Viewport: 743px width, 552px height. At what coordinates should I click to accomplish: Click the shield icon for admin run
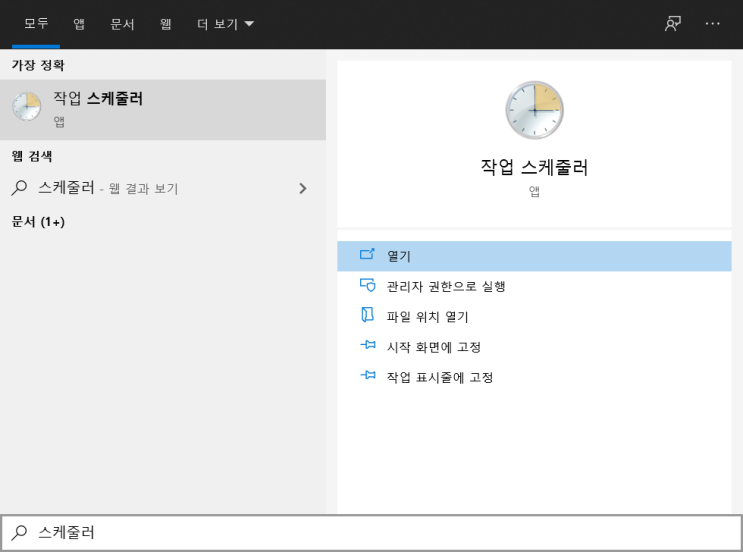pos(367,285)
